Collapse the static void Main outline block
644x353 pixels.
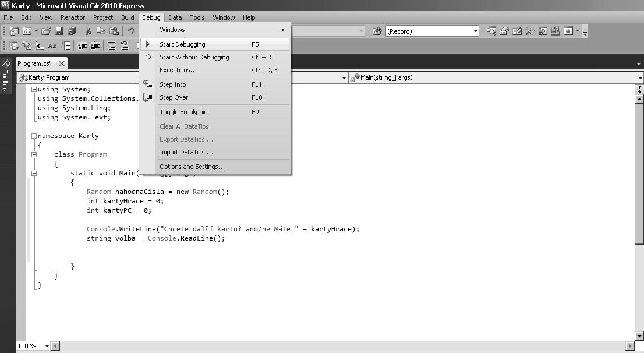[34, 174]
